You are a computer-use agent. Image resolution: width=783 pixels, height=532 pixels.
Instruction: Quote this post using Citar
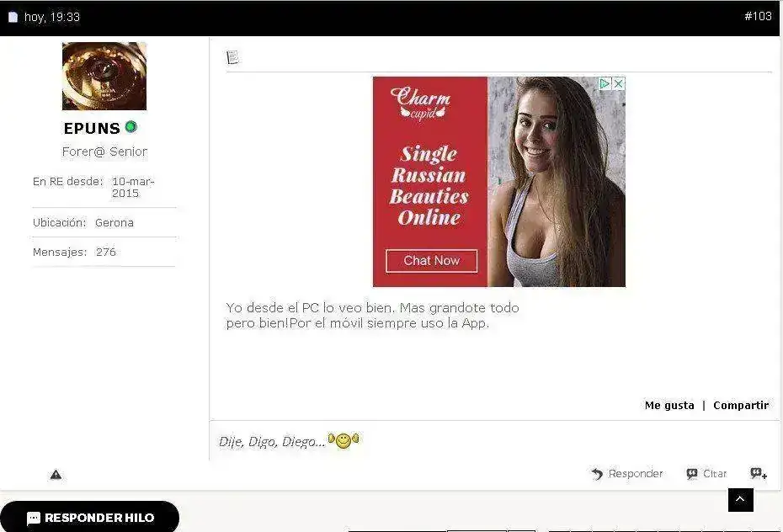pyautogui.click(x=706, y=474)
